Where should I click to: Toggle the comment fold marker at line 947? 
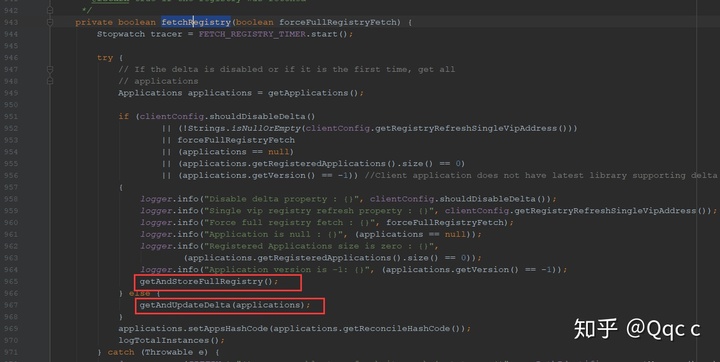click(50, 69)
